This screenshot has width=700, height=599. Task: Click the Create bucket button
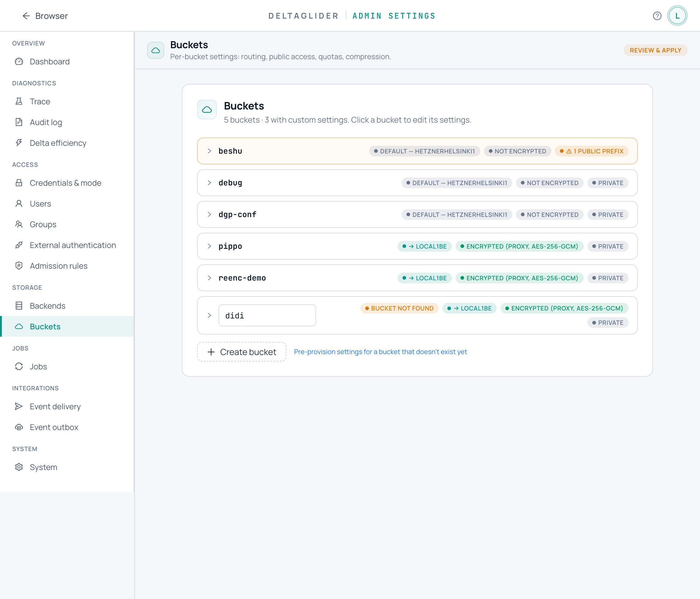pyautogui.click(x=242, y=352)
